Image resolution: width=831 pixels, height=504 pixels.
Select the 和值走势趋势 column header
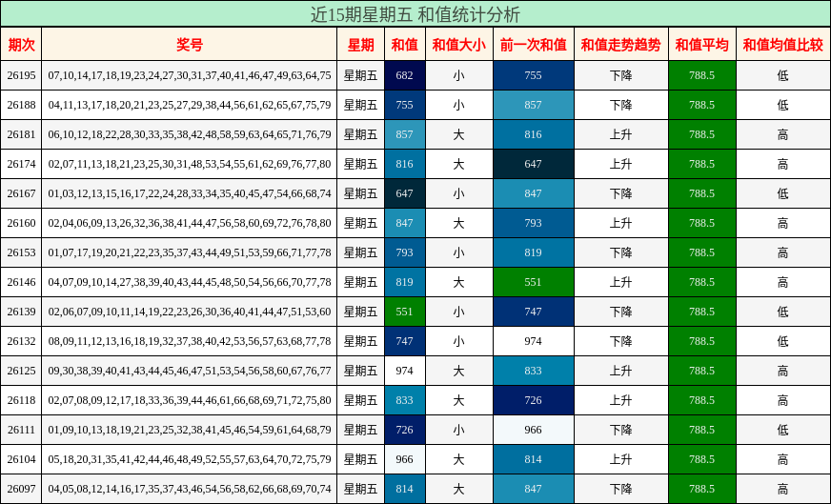click(x=620, y=45)
